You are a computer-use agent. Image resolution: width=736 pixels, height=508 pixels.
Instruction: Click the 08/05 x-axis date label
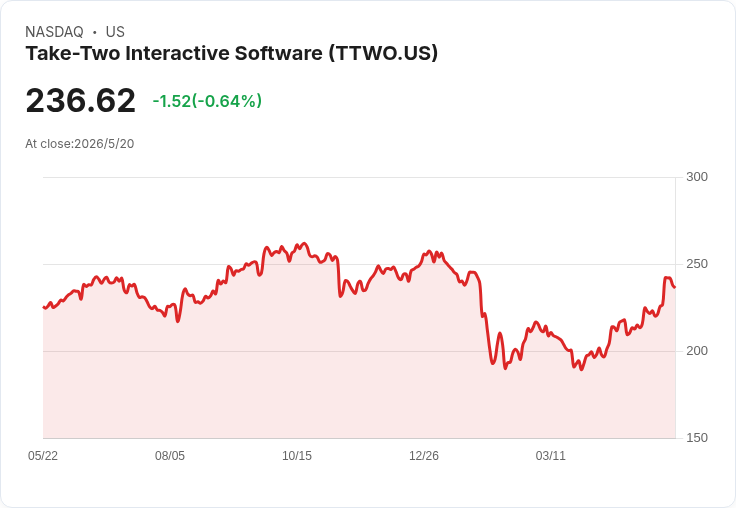click(x=170, y=455)
